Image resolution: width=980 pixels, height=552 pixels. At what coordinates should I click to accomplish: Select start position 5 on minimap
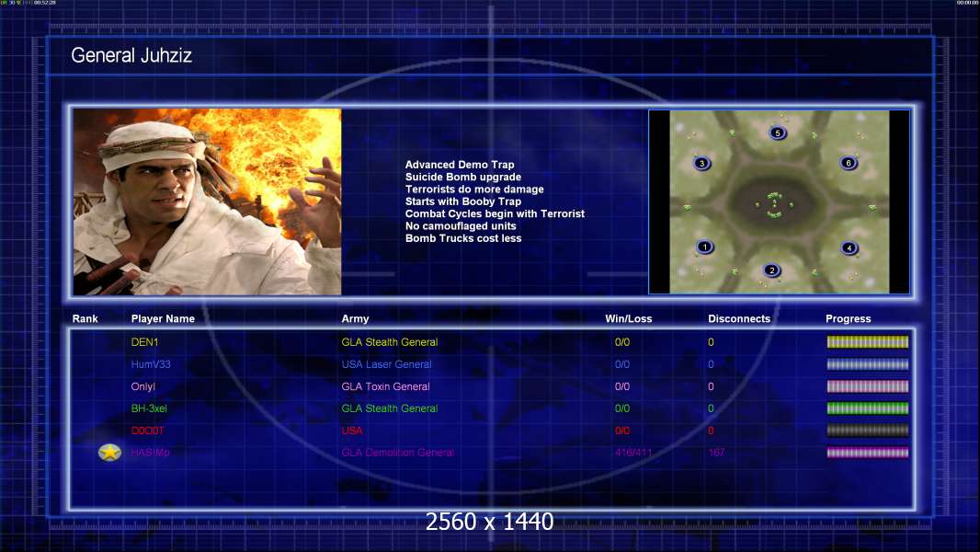coord(778,132)
